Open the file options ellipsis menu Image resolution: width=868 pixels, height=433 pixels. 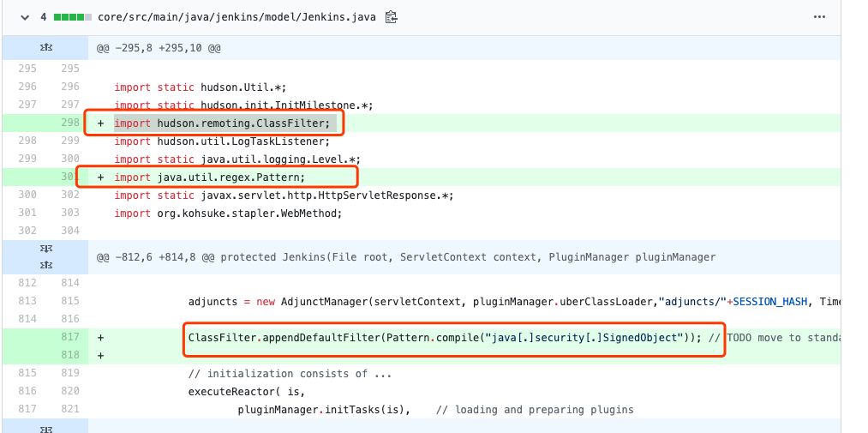820,17
